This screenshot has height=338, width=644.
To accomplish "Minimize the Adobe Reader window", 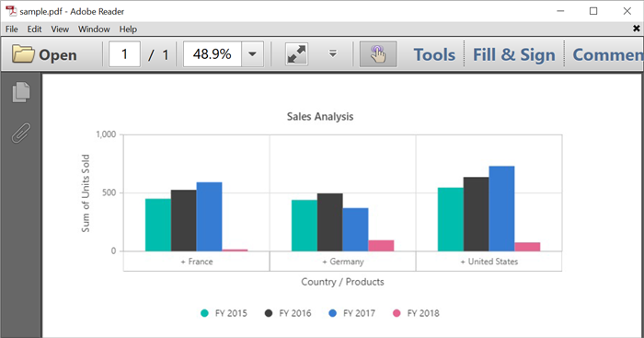I will coord(560,11).
